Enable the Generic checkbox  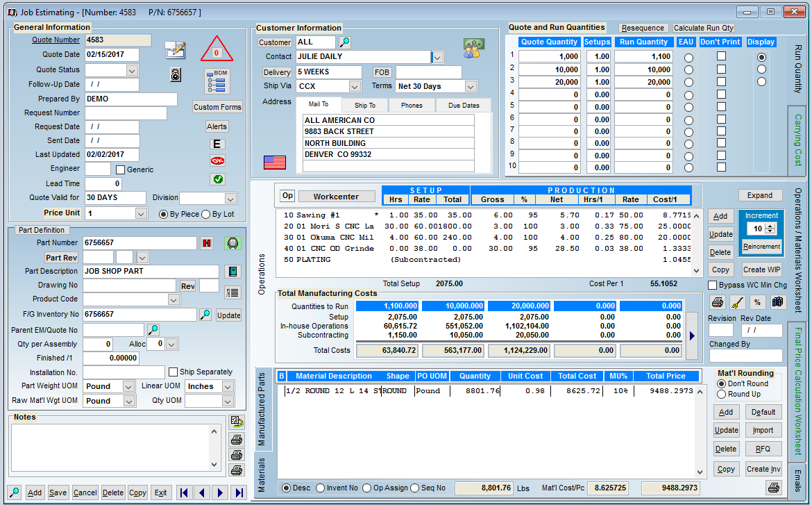(x=120, y=169)
